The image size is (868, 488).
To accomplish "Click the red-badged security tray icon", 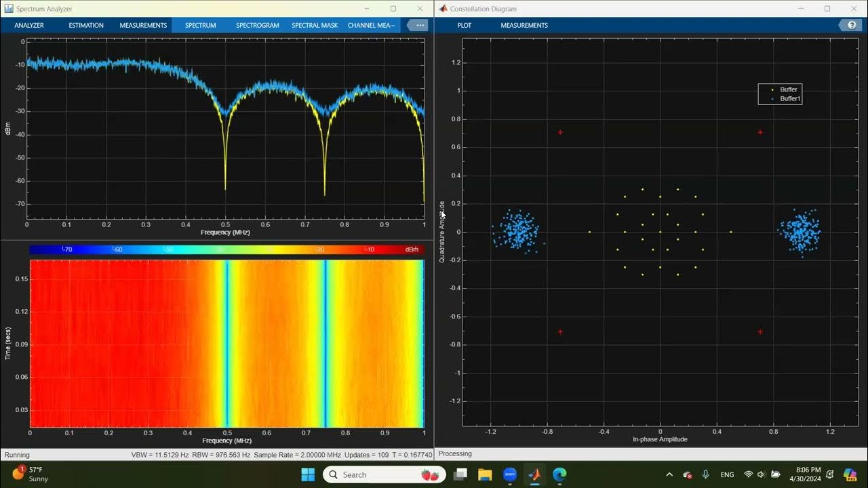I will tap(687, 474).
